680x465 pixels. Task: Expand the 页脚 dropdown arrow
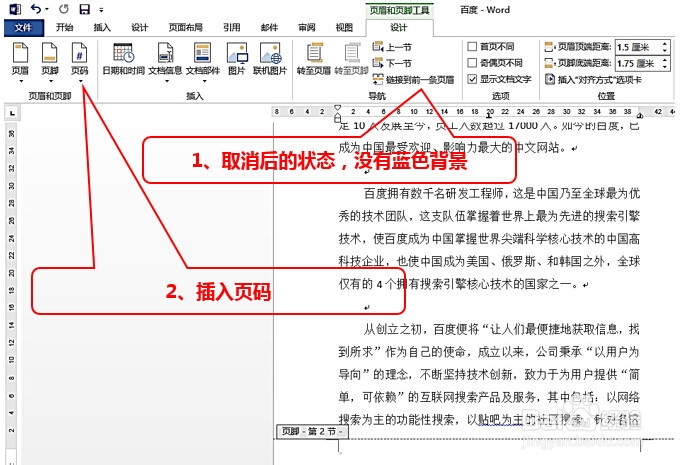coord(50,81)
